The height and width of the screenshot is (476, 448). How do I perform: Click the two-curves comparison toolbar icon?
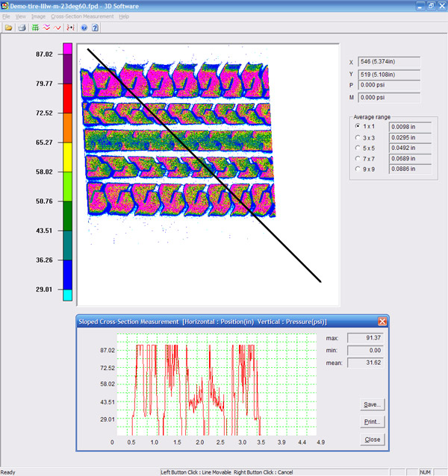tap(70, 28)
